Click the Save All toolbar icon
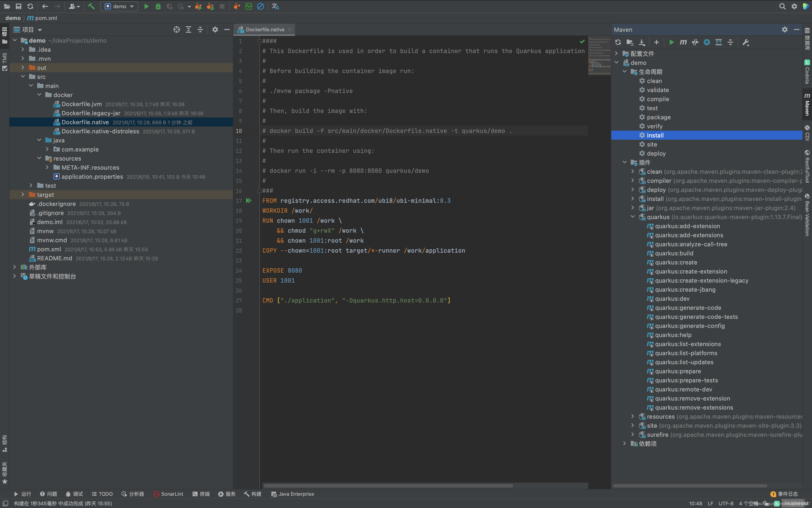Image resolution: width=812 pixels, height=508 pixels. click(x=18, y=6)
